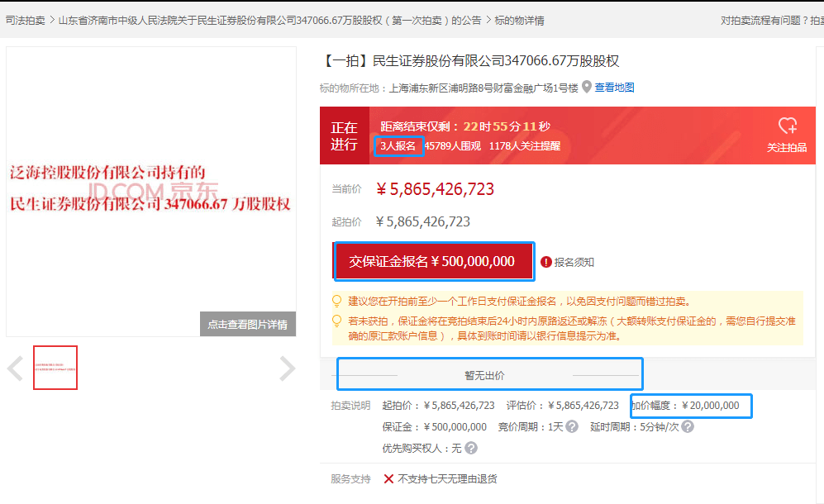Select the small red-bordered image thumbnail
The height and width of the screenshot is (504, 824).
pos(55,368)
